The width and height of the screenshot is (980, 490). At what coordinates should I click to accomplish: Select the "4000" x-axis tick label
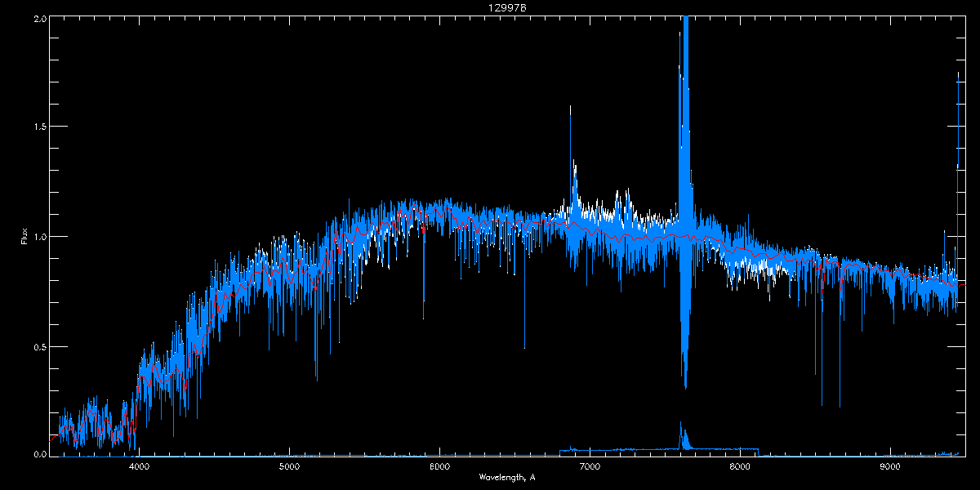(x=139, y=467)
